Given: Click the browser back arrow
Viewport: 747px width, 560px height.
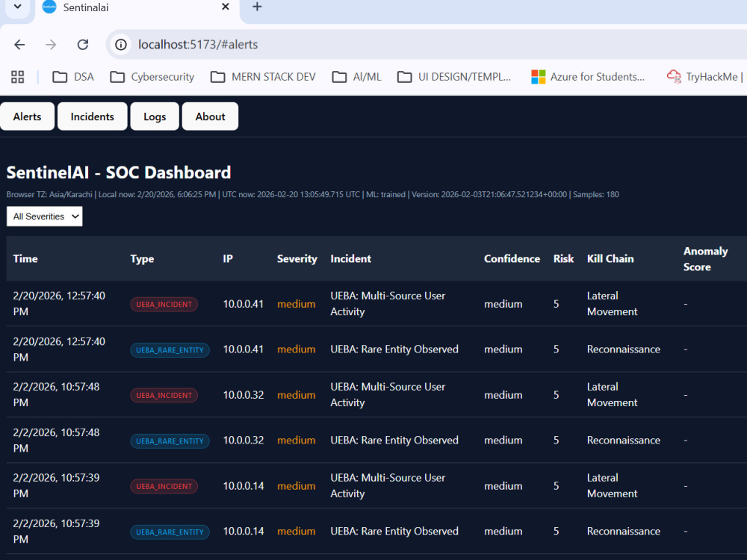Looking at the screenshot, I should tap(19, 45).
